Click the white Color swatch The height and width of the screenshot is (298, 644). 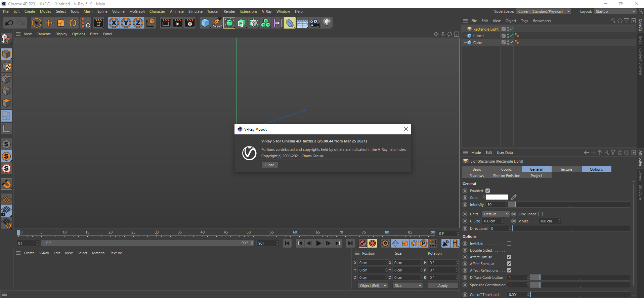click(497, 198)
